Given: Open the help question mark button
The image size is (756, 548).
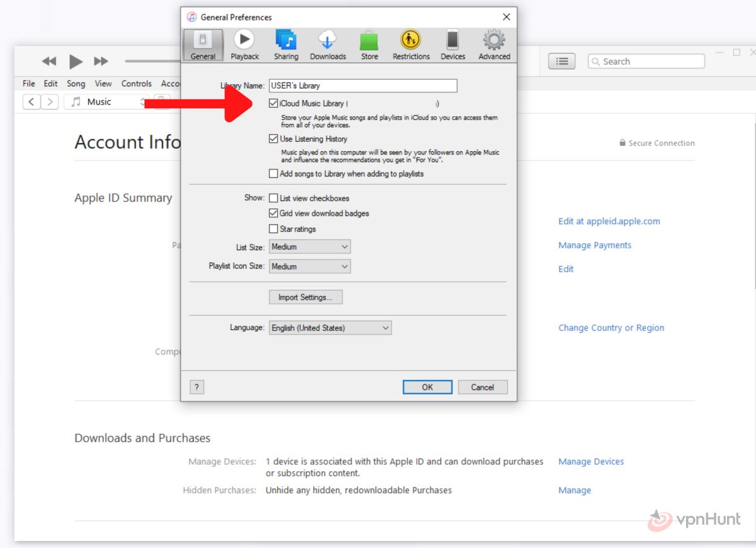Looking at the screenshot, I should tap(197, 387).
